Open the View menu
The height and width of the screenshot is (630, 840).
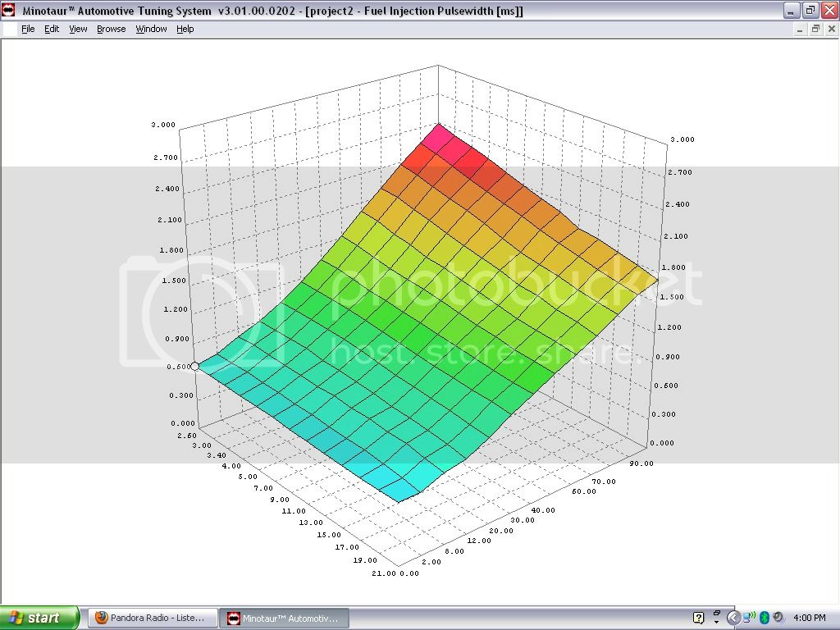(78, 29)
